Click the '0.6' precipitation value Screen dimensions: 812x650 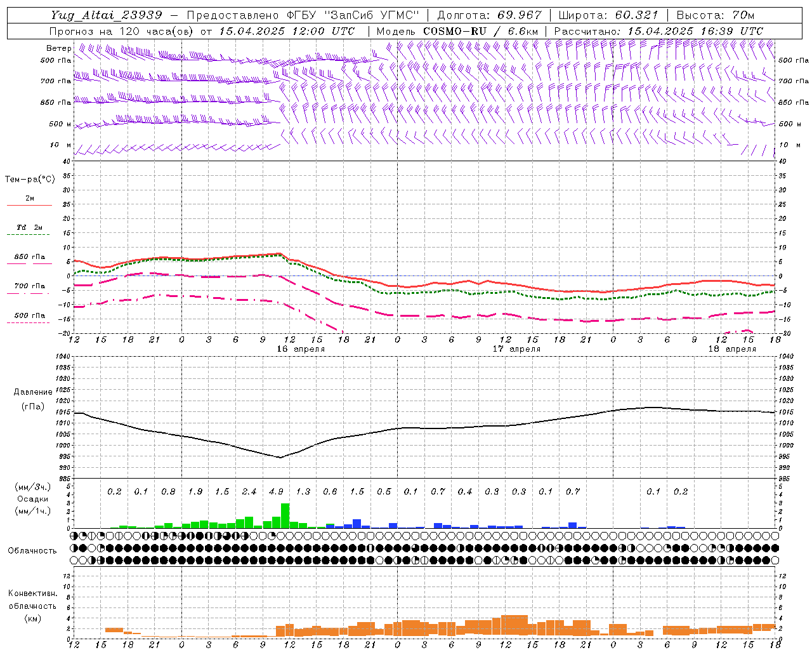(330, 492)
